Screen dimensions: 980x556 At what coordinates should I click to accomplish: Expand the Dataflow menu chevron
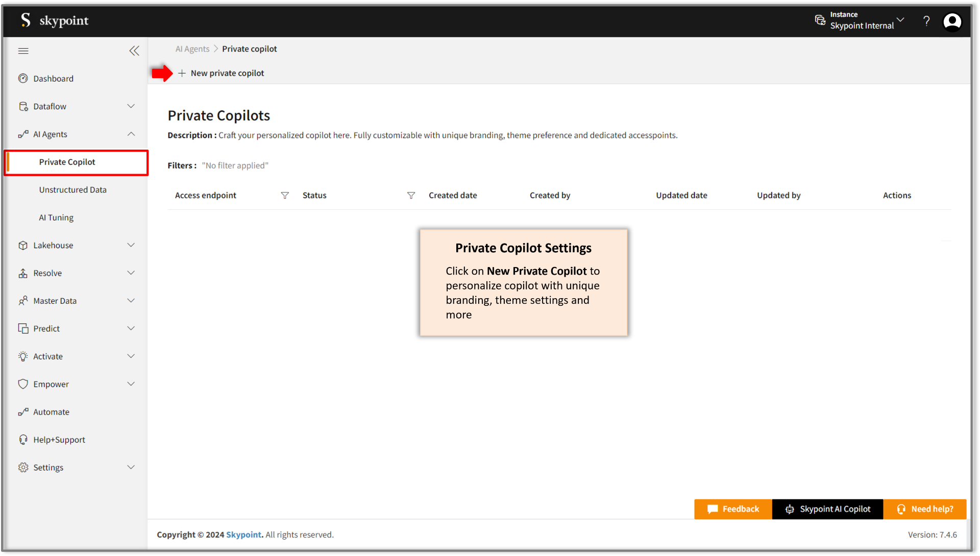coord(131,106)
